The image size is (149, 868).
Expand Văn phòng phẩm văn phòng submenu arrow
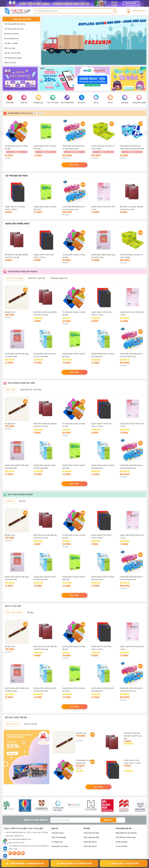click(x=38, y=24)
